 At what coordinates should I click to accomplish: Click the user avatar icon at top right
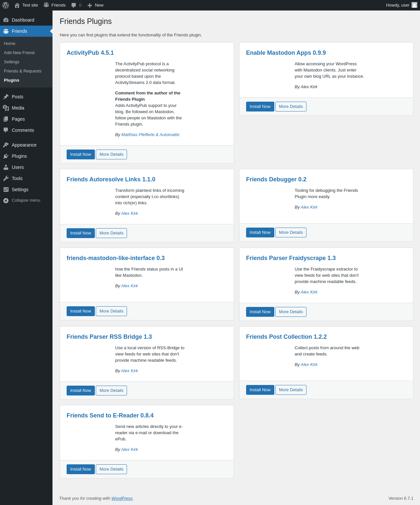click(414, 5)
